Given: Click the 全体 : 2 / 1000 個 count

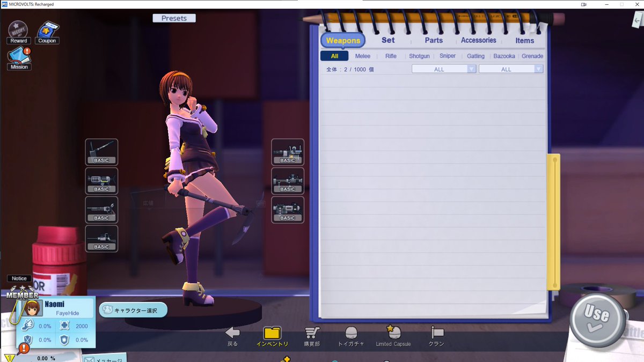Looking at the screenshot, I should [x=350, y=70].
